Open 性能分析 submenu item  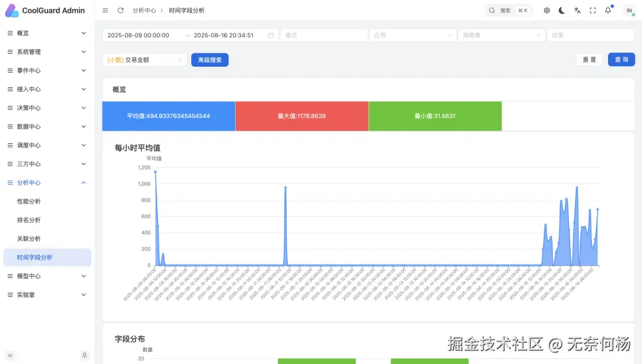[x=29, y=202]
